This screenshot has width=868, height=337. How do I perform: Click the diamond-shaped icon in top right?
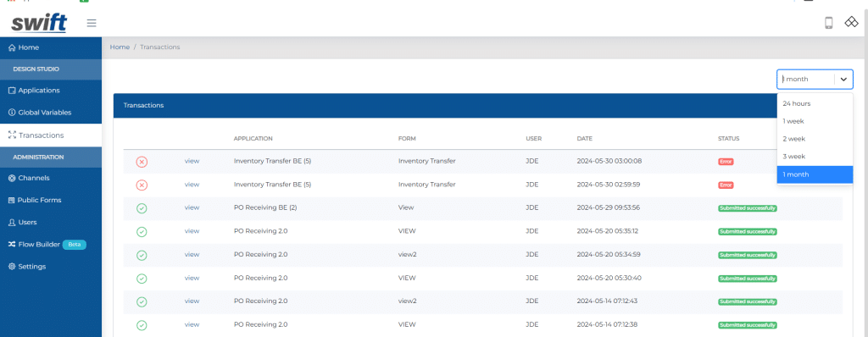point(851,23)
